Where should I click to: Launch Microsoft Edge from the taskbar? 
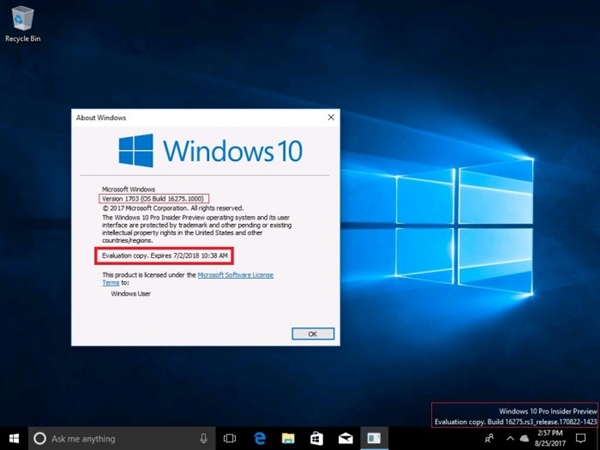click(258, 438)
